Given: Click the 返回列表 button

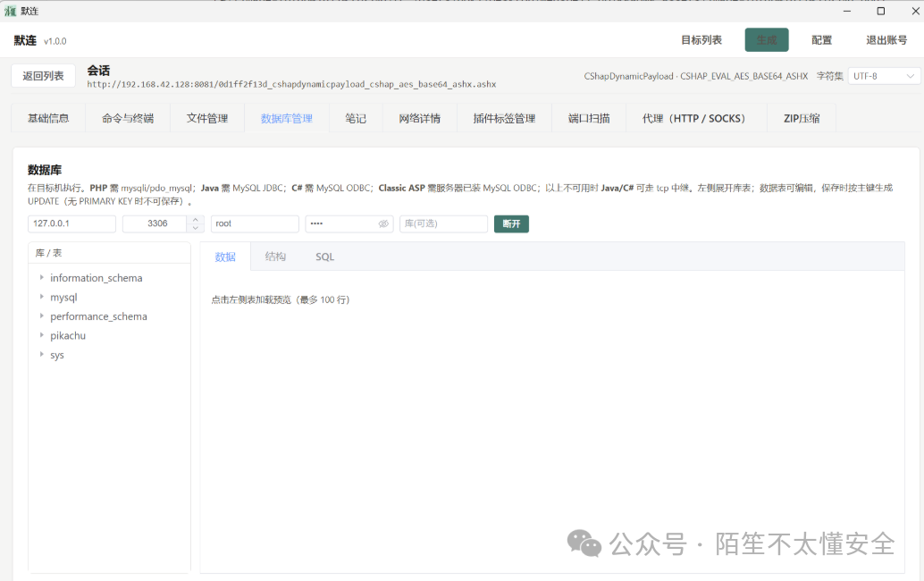Looking at the screenshot, I should pos(43,76).
